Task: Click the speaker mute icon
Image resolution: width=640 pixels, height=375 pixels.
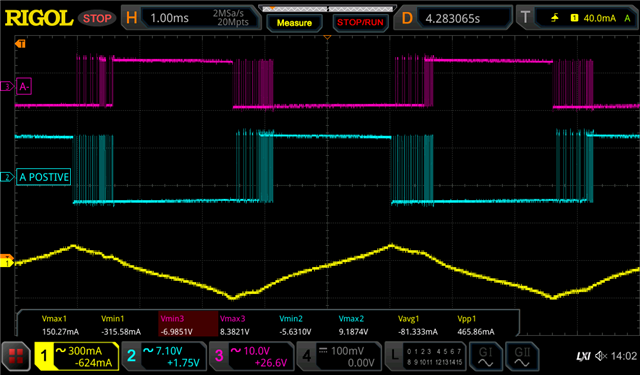Action: [601, 356]
